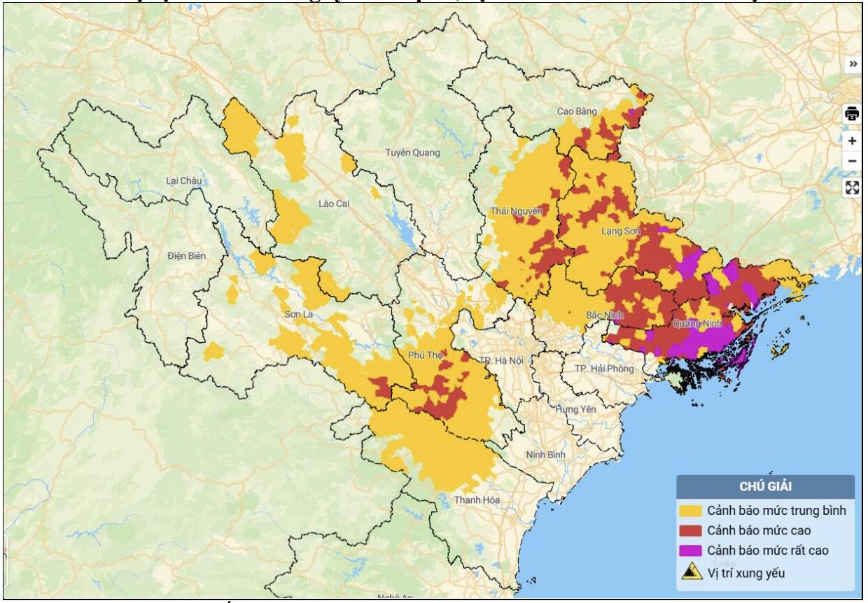This screenshot has height=603, width=868.
Task: Zoom out with the minus button
Action: [852, 161]
